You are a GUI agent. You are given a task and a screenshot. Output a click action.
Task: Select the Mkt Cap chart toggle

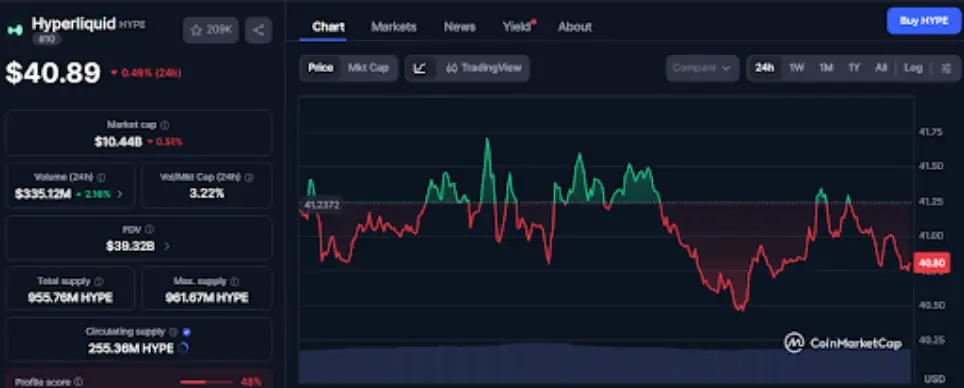pyautogui.click(x=368, y=68)
